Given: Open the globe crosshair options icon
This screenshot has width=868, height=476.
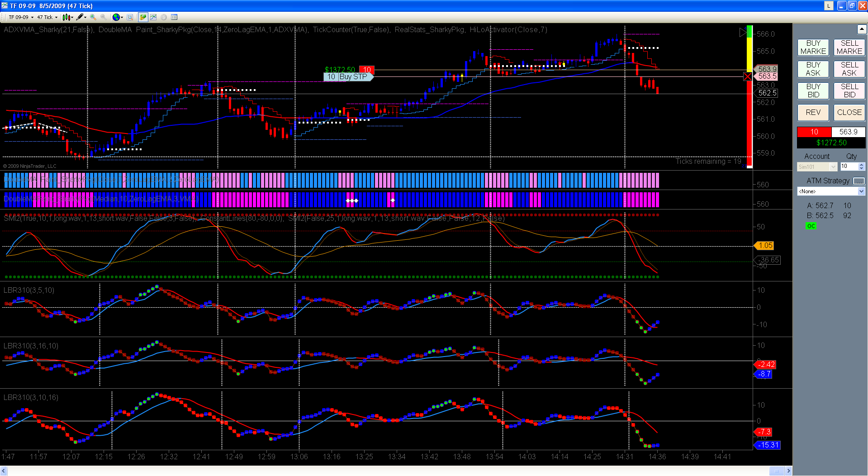Looking at the screenshot, I should tap(118, 17).
